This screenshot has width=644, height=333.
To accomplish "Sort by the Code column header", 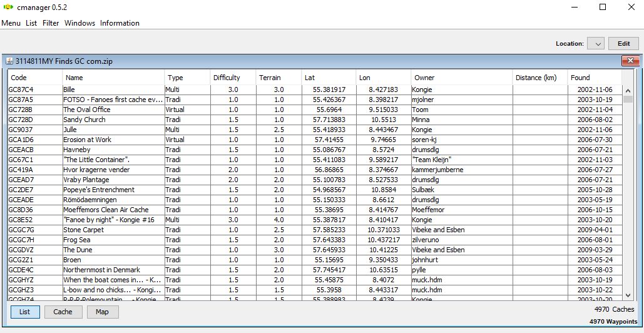I will (x=35, y=78).
